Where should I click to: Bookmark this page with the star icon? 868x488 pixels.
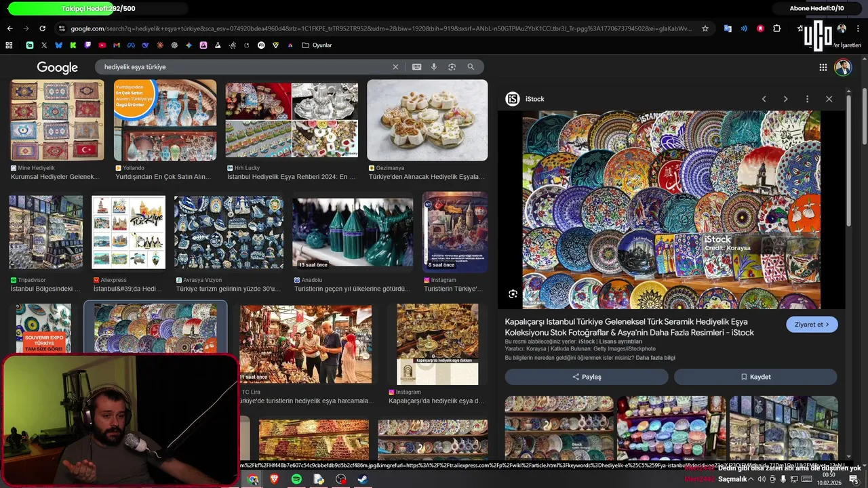705,28
